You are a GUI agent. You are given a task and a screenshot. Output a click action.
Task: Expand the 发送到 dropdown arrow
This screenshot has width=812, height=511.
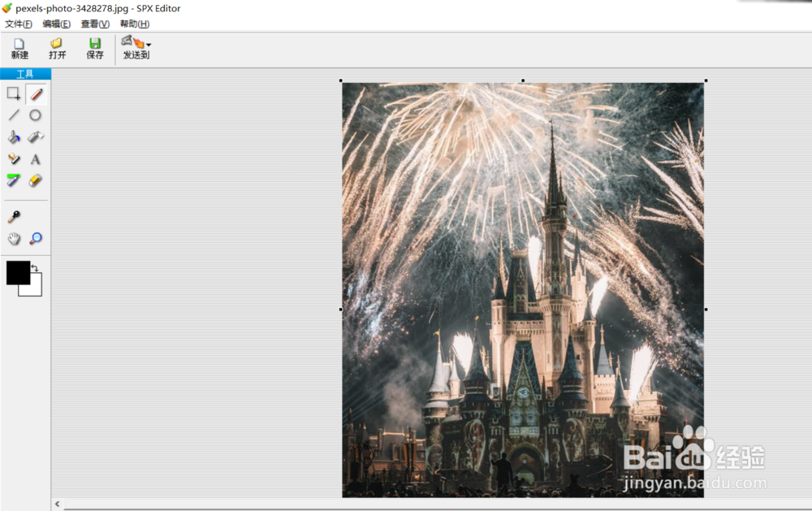[x=149, y=45]
